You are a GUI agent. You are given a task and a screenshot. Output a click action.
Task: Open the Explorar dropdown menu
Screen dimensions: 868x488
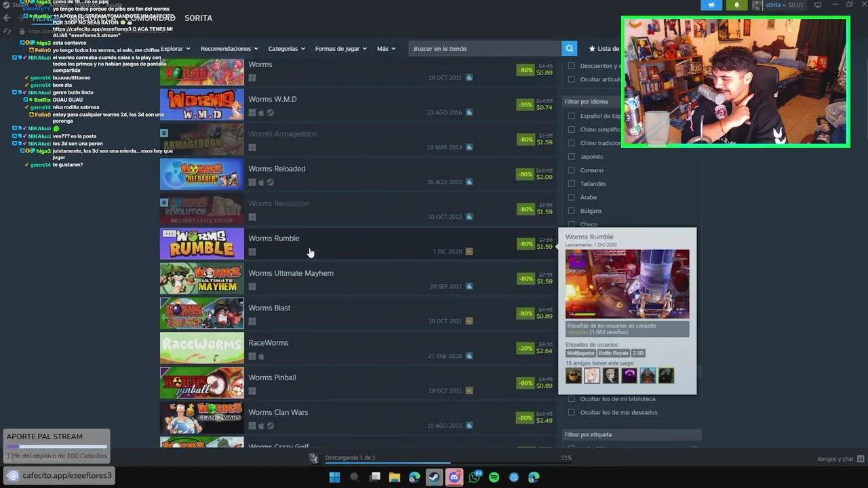pyautogui.click(x=176, y=49)
